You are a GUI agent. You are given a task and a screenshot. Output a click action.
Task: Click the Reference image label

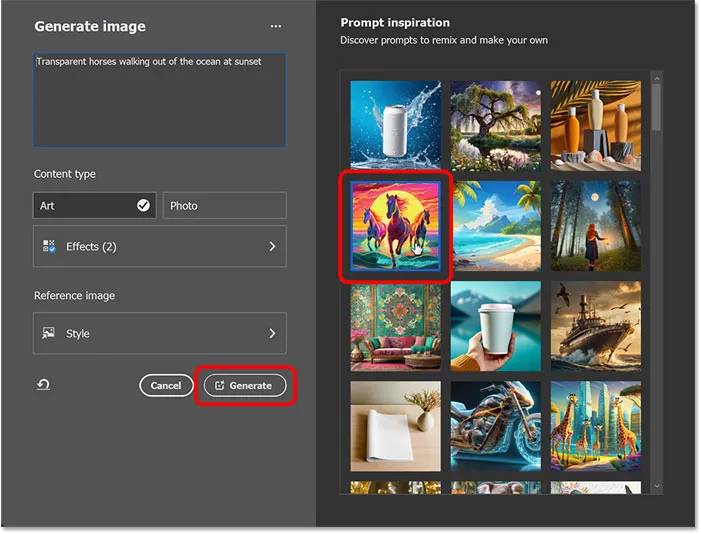[x=74, y=296]
